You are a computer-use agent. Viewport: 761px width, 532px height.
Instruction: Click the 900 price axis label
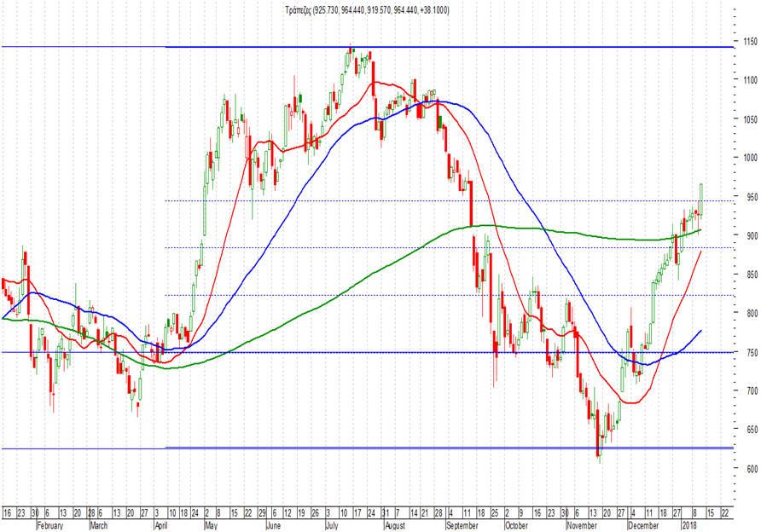pos(752,235)
